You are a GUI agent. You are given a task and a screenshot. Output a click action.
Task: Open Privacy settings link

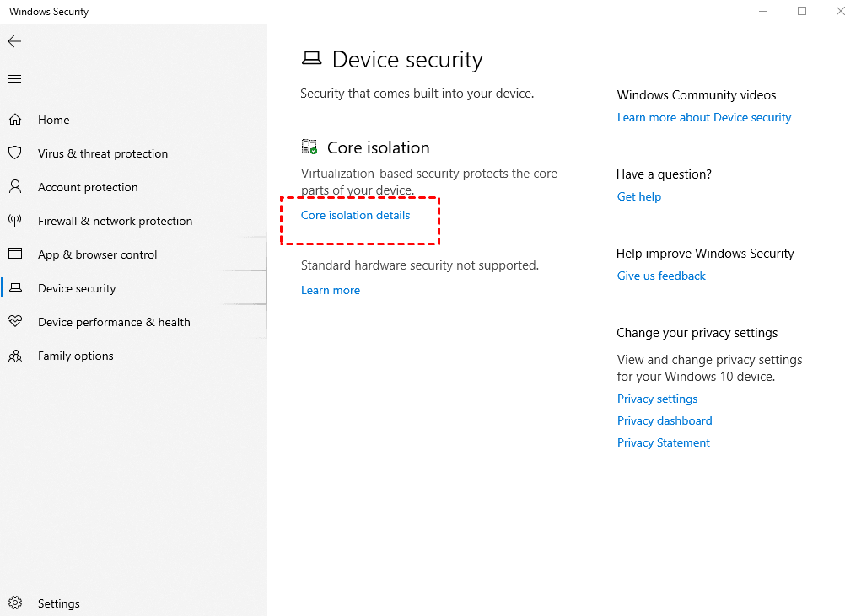click(658, 399)
